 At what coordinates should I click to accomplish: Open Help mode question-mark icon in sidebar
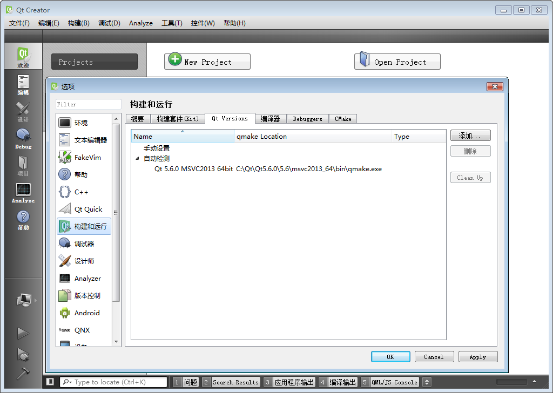[x=23, y=220]
